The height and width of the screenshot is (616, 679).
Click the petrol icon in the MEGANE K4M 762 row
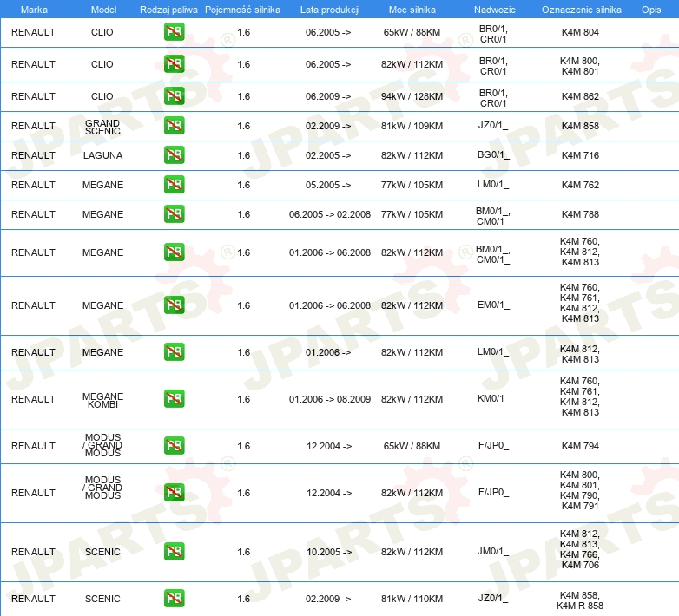point(174,184)
